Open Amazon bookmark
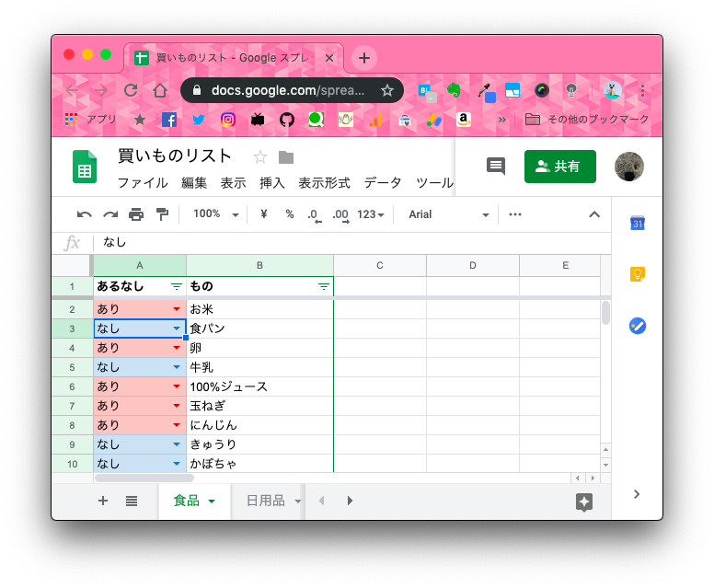Viewport: 714px width, 588px height. pyautogui.click(x=464, y=120)
